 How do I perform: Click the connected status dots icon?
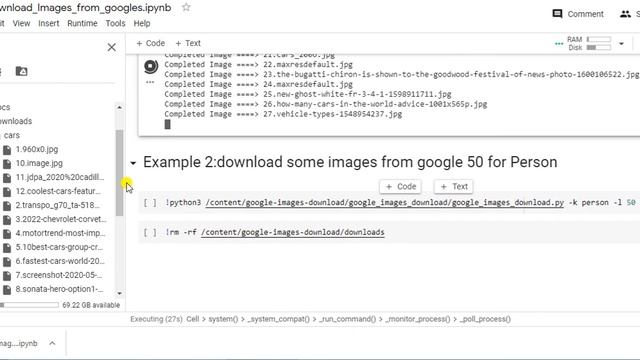559,44
